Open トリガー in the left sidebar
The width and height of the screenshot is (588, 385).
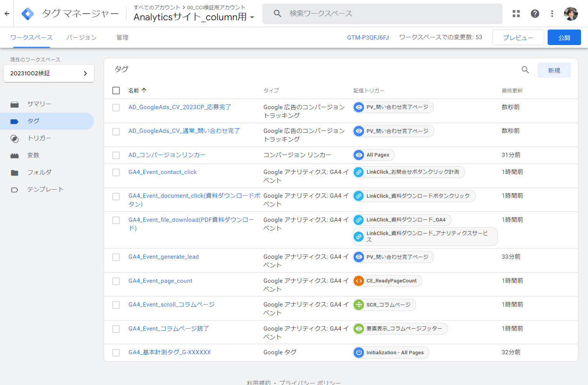39,138
